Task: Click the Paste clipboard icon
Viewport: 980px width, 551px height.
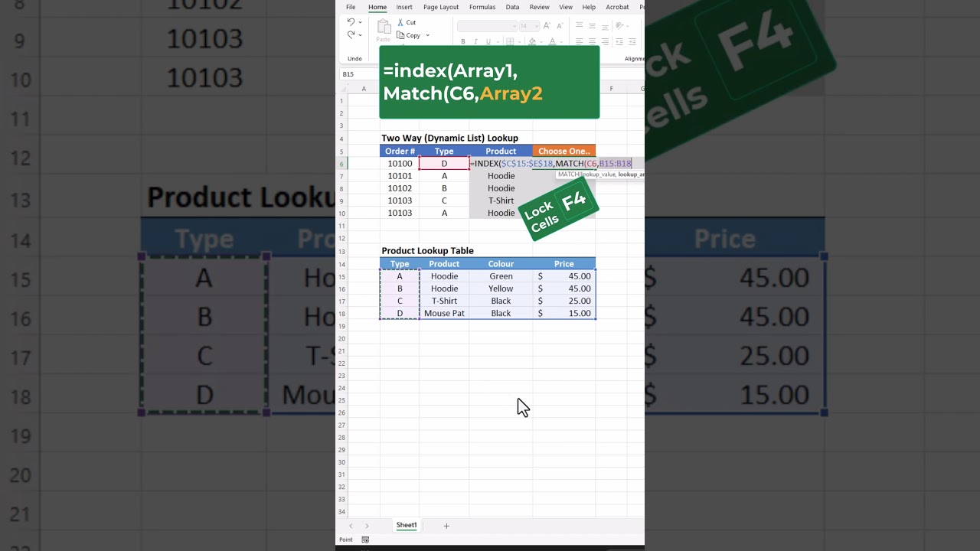Action: (384, 27)
